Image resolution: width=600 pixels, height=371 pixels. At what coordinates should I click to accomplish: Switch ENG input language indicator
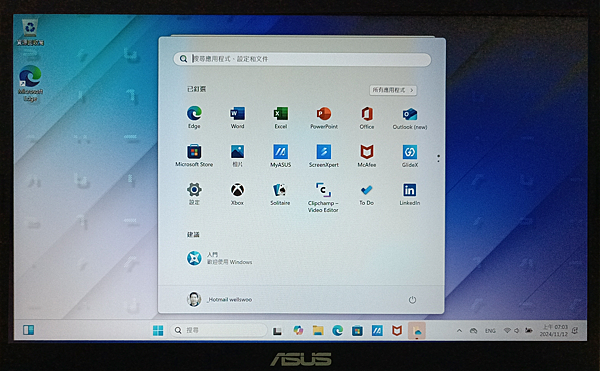[x=491, y=331]
